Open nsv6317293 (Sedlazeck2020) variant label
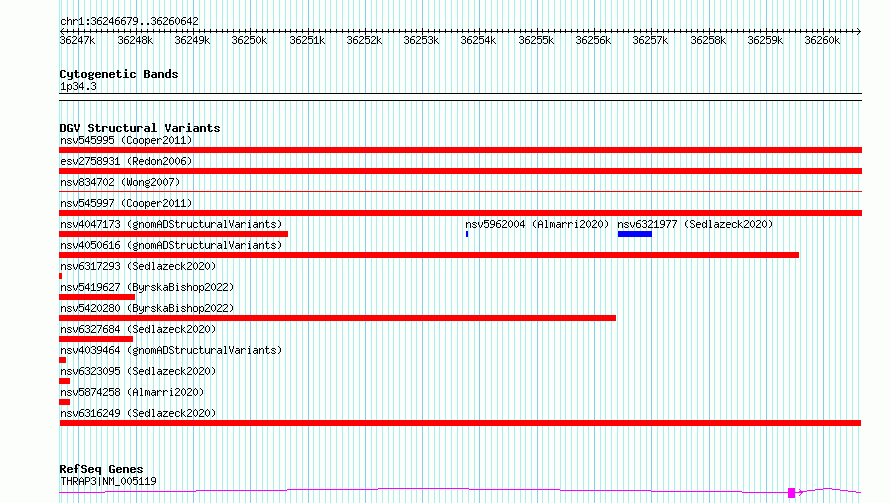 tap(138, 266)
